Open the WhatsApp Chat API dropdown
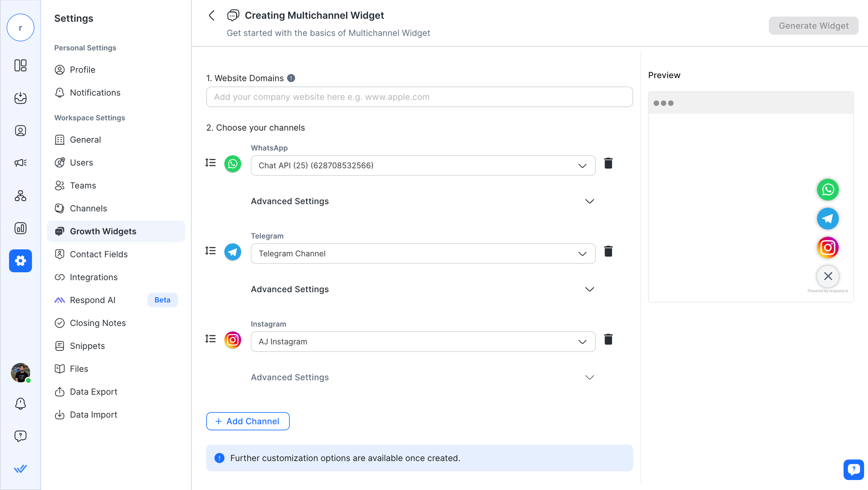The height and width of the screenshot is (490, 868). 423,166
